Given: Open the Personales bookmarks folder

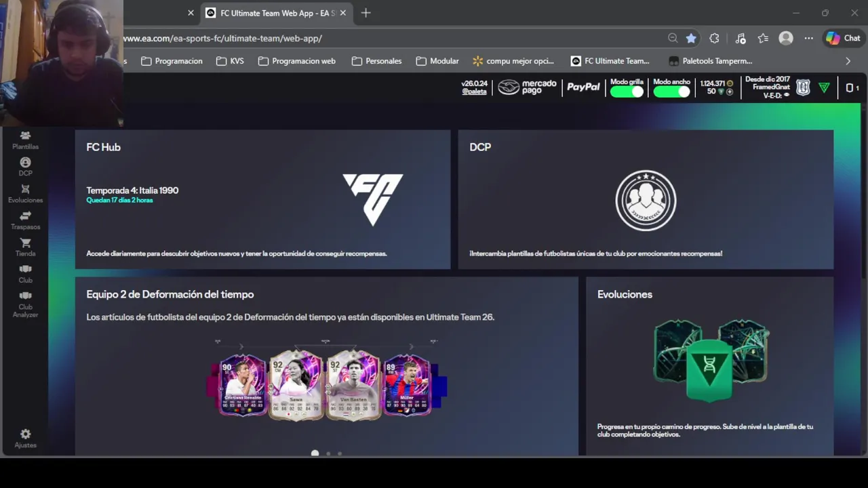Looking at the screenshot, I should [x=376, y=61].
